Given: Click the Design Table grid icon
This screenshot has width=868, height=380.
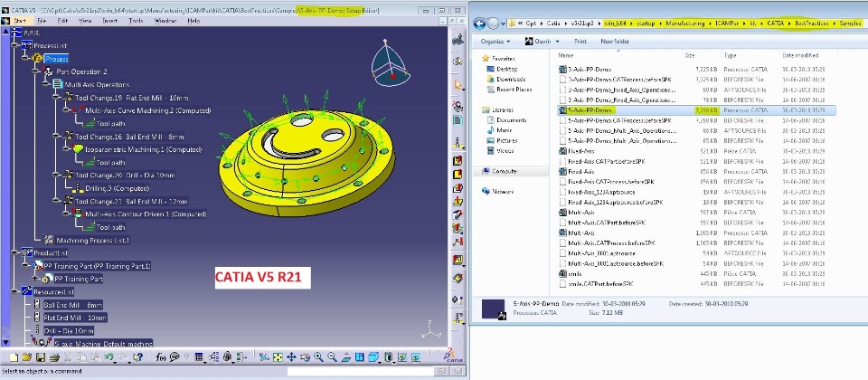Looking at the screenshot, I should 199,357.
